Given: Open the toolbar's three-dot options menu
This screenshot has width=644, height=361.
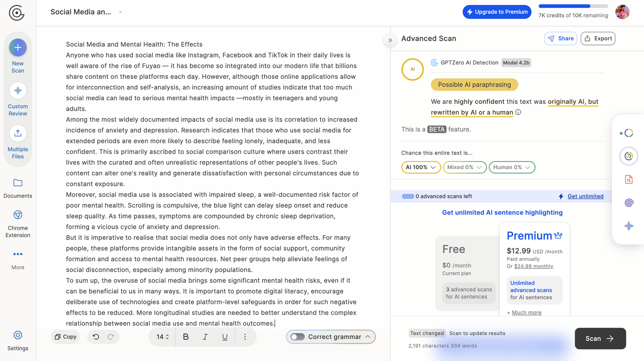Looking at the screenshot, I should coord(245,337).
